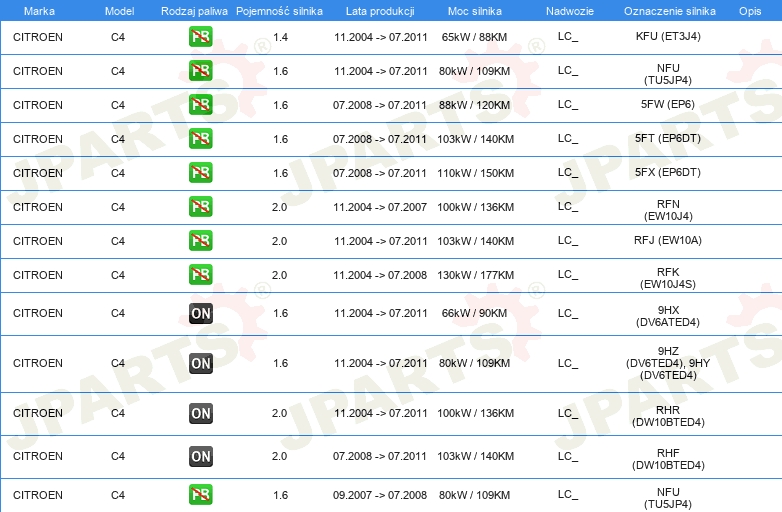The width and height of the screenshot is (782, 512).
Task: Click model C4 in the 9HX row
Action: click(118, 313)
